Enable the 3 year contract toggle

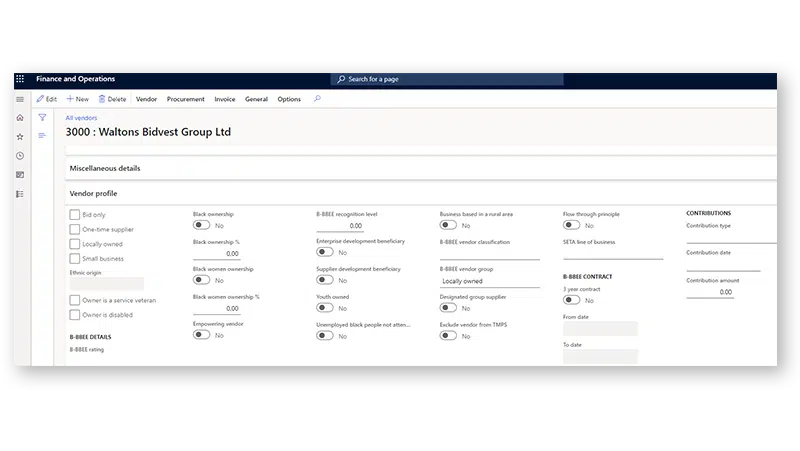pyautogui.click(x=572, y=300)
